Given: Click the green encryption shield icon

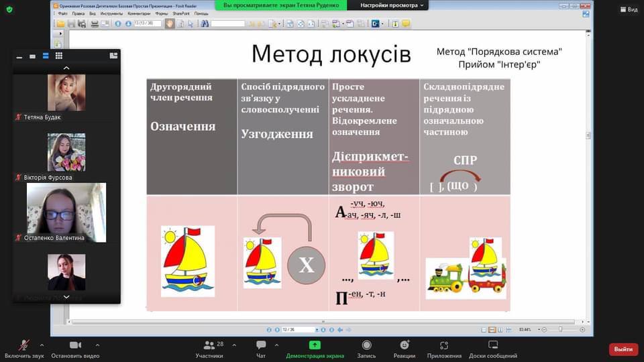Looking at the screenshot, I should tap(9, 9).
